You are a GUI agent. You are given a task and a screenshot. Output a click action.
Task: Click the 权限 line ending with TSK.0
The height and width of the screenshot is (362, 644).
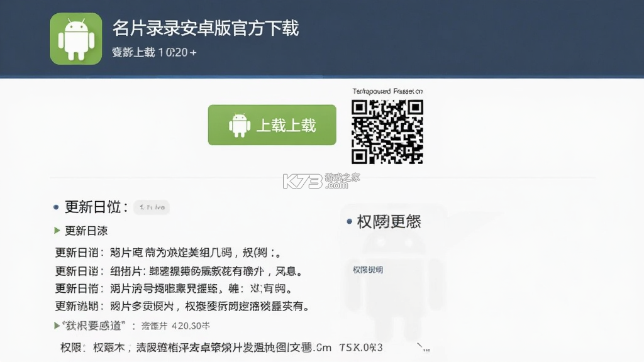(222, 348)
